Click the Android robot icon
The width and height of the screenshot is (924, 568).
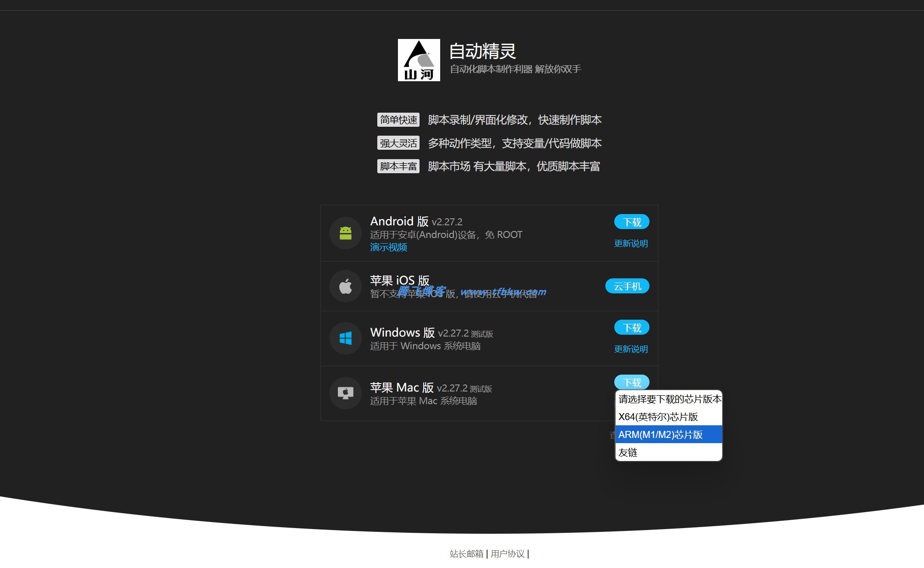point(345,233)
